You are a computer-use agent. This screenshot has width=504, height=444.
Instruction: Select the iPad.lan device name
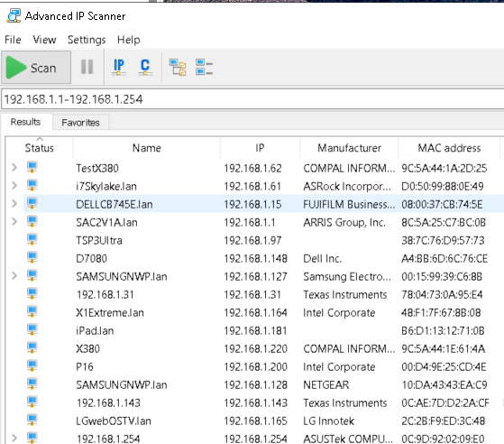point(95,331)
